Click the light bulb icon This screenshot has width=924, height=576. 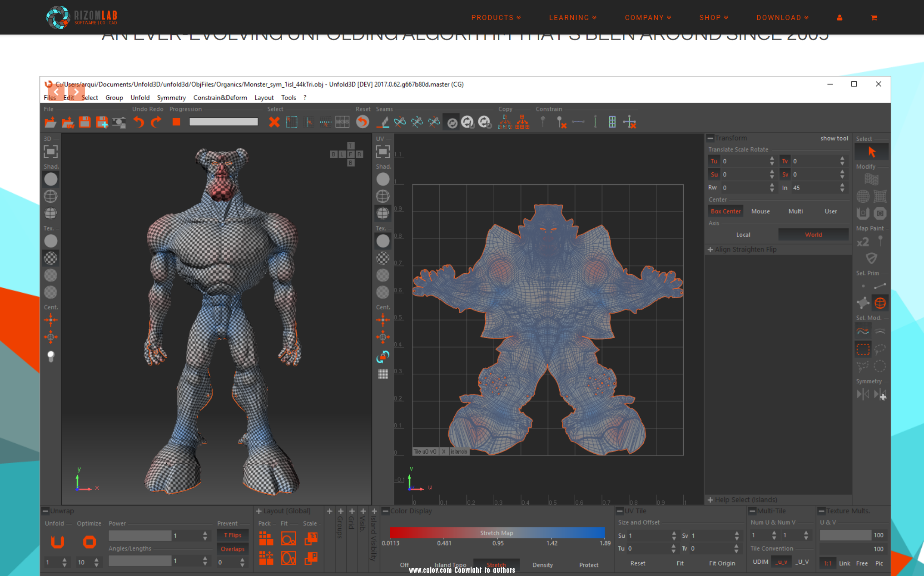(x=50, y=356)
